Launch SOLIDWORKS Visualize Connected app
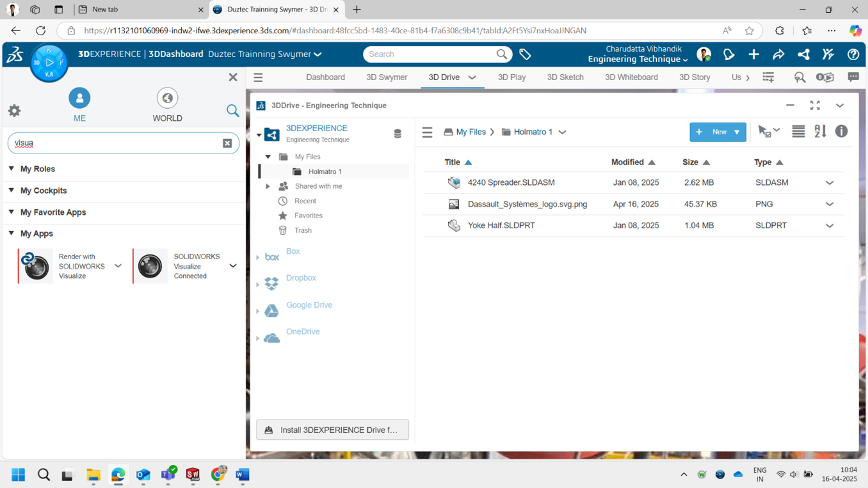This screenshot has height=488, width=868. [x=151, y=266]
